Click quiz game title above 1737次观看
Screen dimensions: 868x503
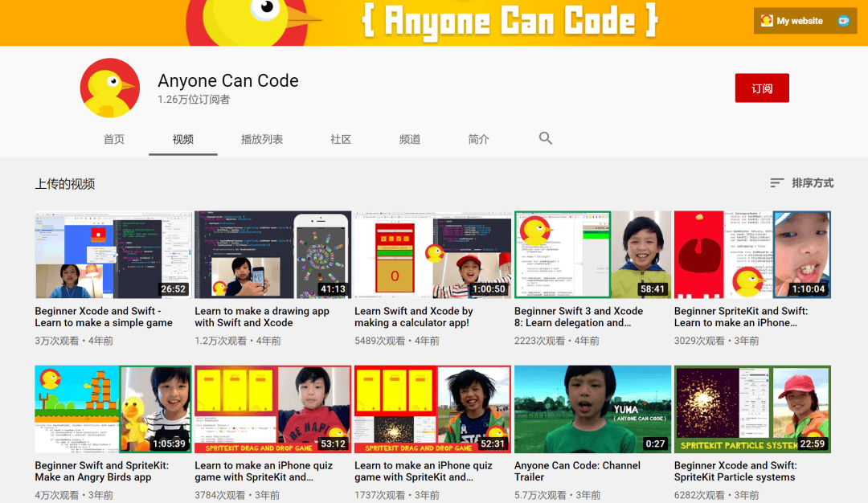(x=424, y=472)
